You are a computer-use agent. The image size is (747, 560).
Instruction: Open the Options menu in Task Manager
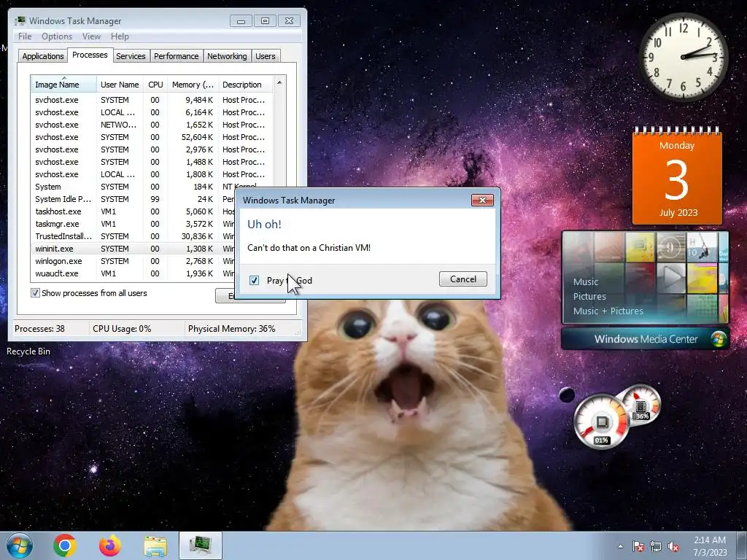[57, 36]
